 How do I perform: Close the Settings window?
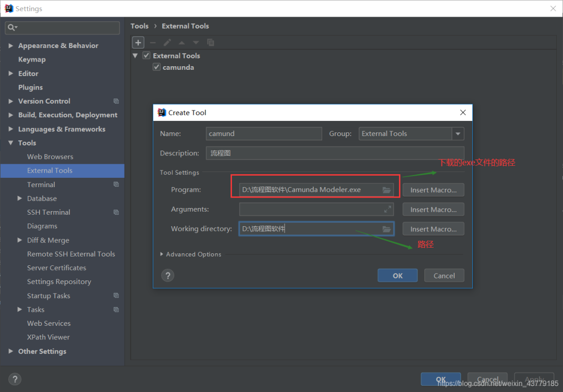[x=553, y=9]
